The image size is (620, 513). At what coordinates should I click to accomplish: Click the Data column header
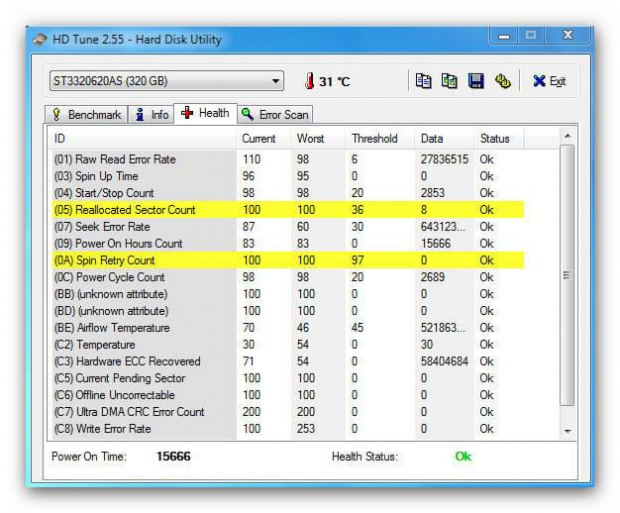coord(444,138)
